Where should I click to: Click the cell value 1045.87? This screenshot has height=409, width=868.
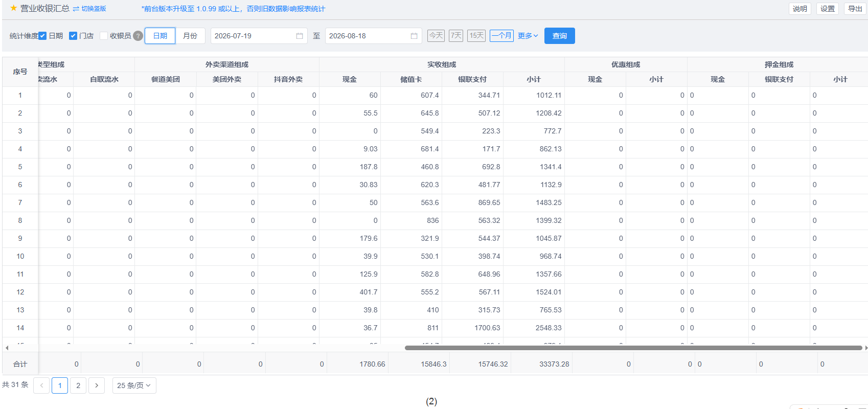pos(549,239)
